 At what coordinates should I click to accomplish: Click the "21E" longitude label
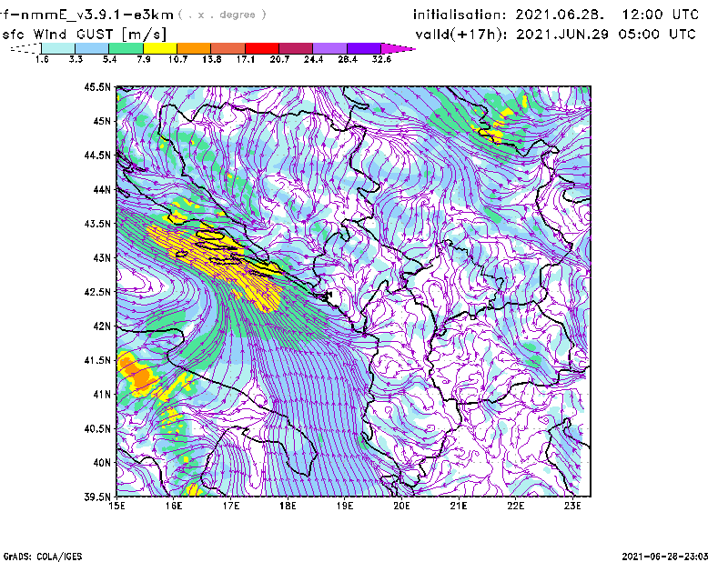click(459, 506)
